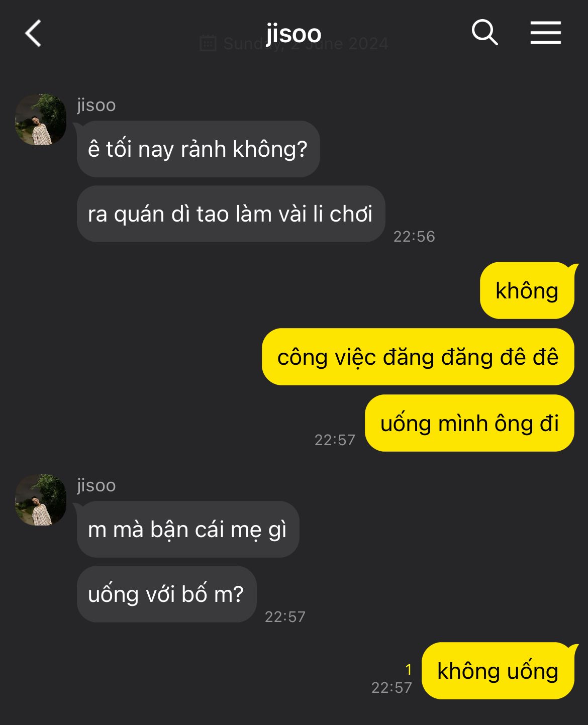
Task: Tap the back arrow icon
Action: (x=33, y=34)
